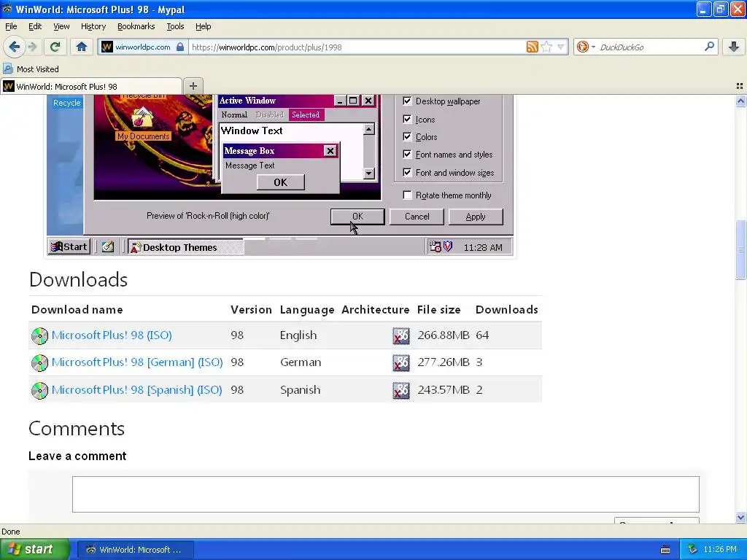747x560 pixels.
Task: Open the downloads arrow button
Action: 734,47
